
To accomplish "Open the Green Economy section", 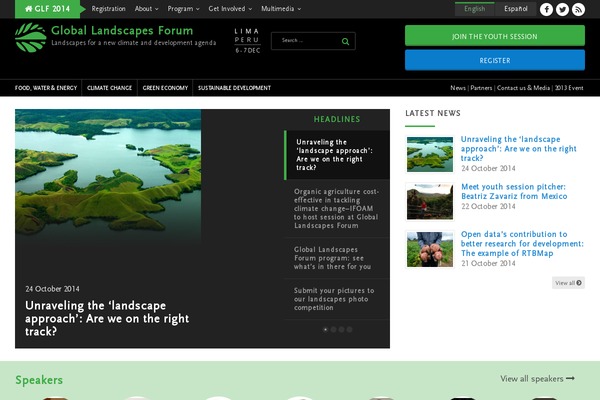I will 165,88.
